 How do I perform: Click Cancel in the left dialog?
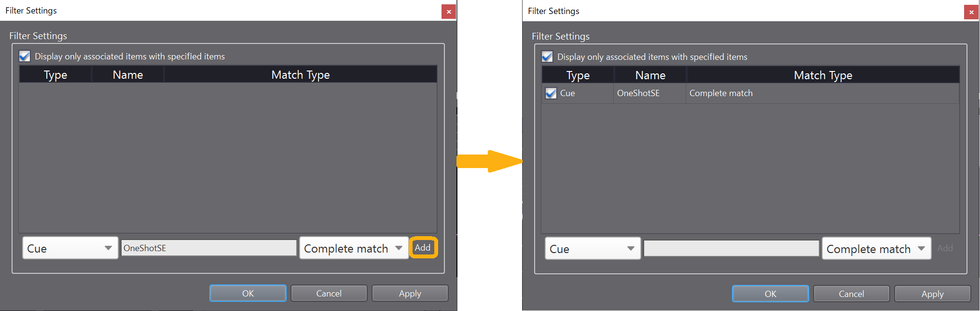click(329, 293)
